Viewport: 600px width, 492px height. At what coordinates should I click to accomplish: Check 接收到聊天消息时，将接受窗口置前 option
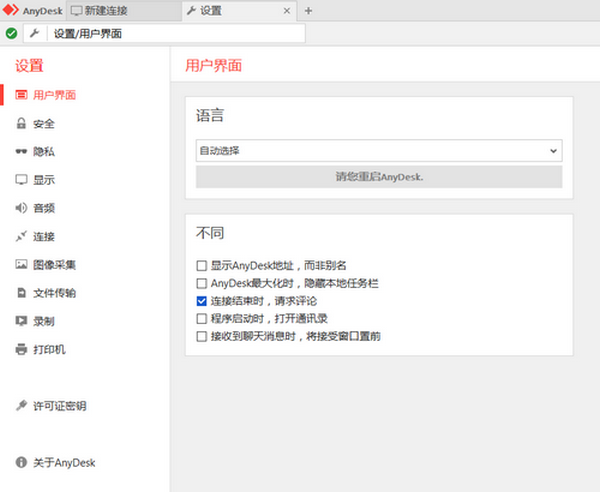[x=202, y=336]
